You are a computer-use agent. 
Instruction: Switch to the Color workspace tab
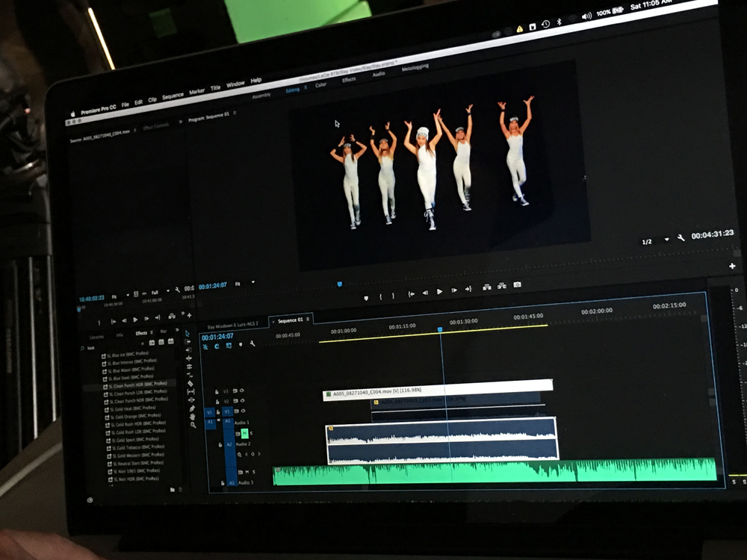coord(320,85)
